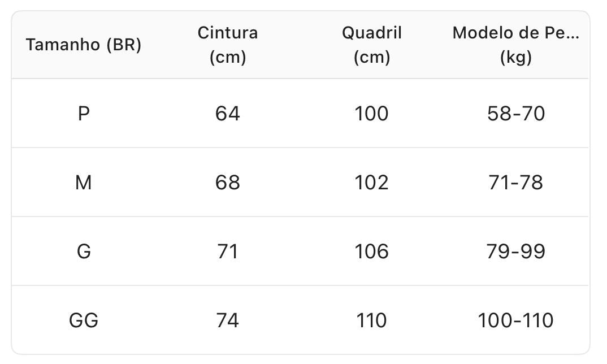Click the 71-78 weight range cell
The image size is (607, 364).
coord(516,183)
